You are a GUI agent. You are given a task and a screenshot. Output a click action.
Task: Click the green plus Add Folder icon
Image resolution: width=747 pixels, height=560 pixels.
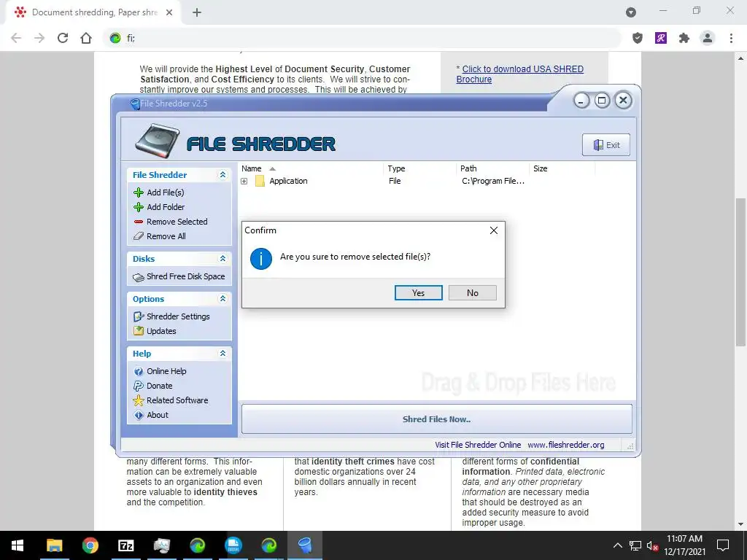point(139,207)
